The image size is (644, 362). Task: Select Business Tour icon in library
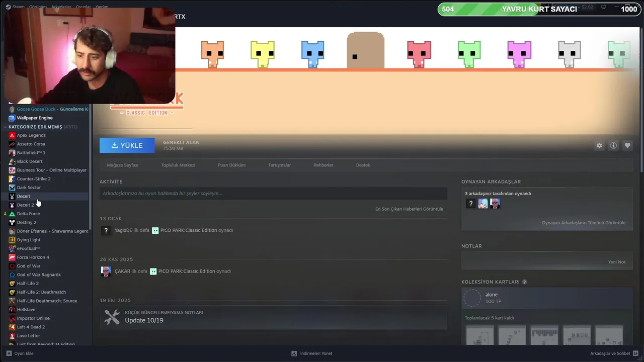coord(12,170)
